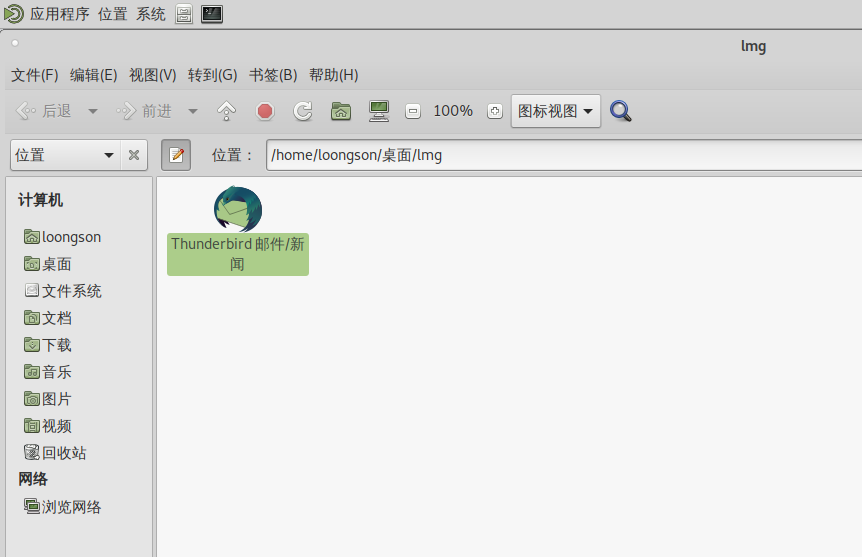The image size is (862, 557).
Task: Select 下载 in the sidebar
Action: [x=48, y=345]
